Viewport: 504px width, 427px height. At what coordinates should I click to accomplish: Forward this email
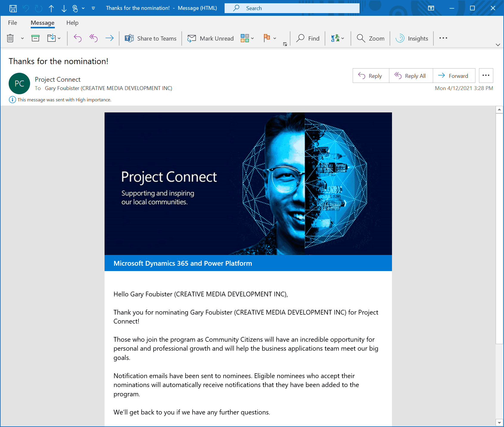click(x=454, y=76)
